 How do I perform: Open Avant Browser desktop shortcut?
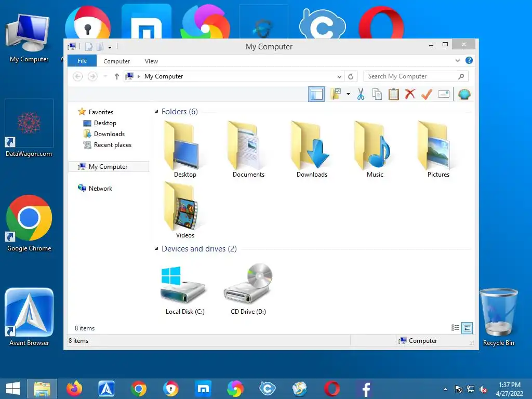point(29,317)
